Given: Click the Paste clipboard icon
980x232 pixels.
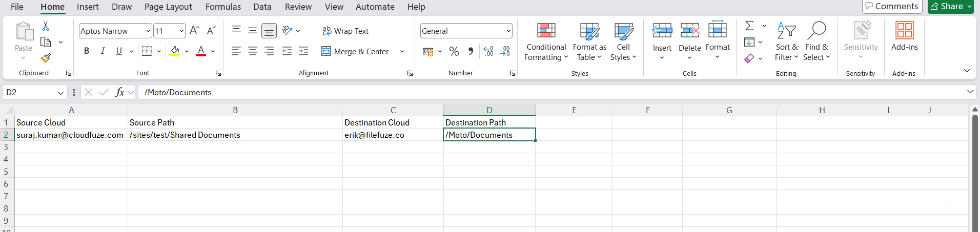Looking at the screenshot, I should tap(24, 31).
